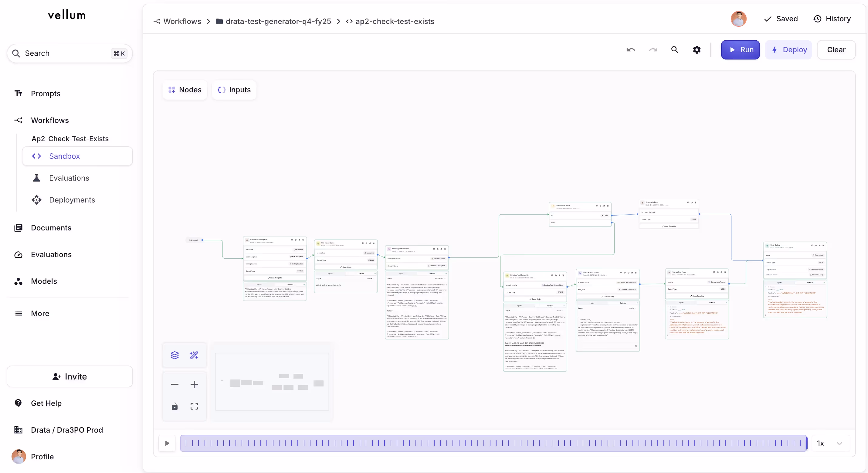This screenshot has height=473, width=868.
Task: Open Prompts in the sidebar
Action: pyautogui.click(x=46, y=94)
